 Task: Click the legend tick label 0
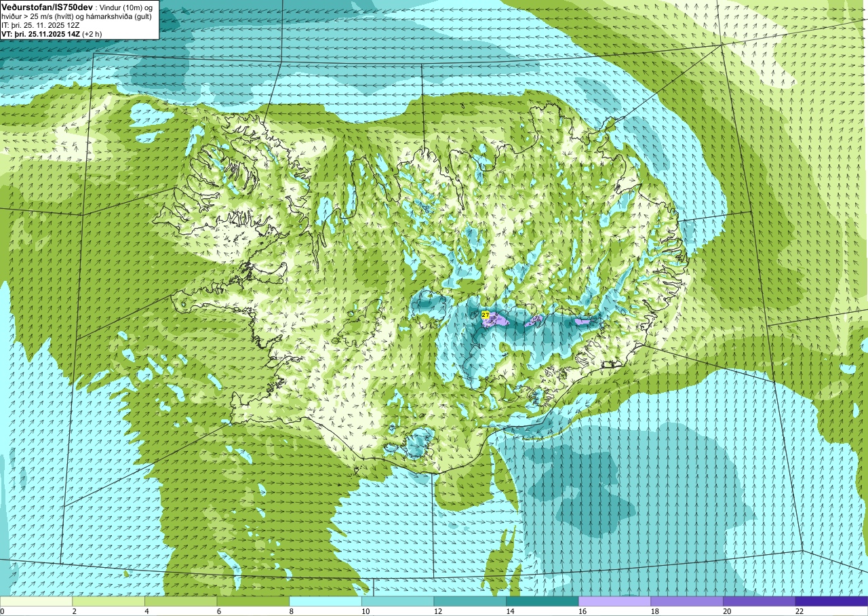point(2,611)
